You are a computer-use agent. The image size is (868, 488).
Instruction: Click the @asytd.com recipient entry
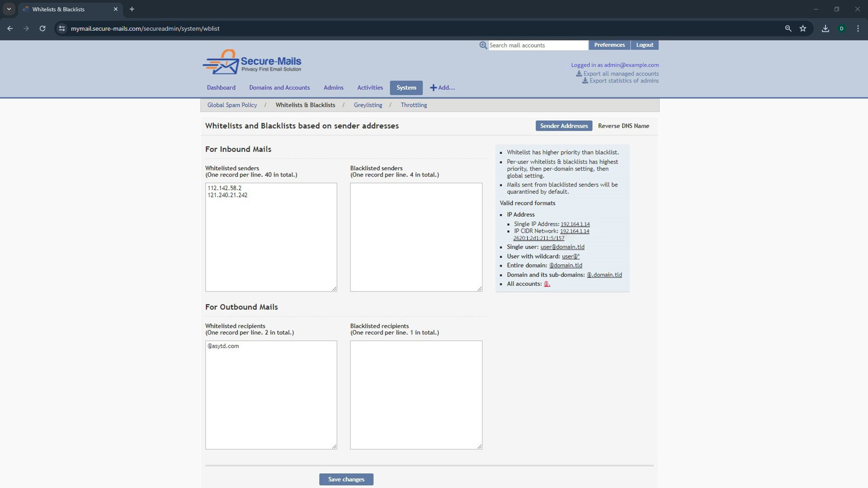[223, 346]
